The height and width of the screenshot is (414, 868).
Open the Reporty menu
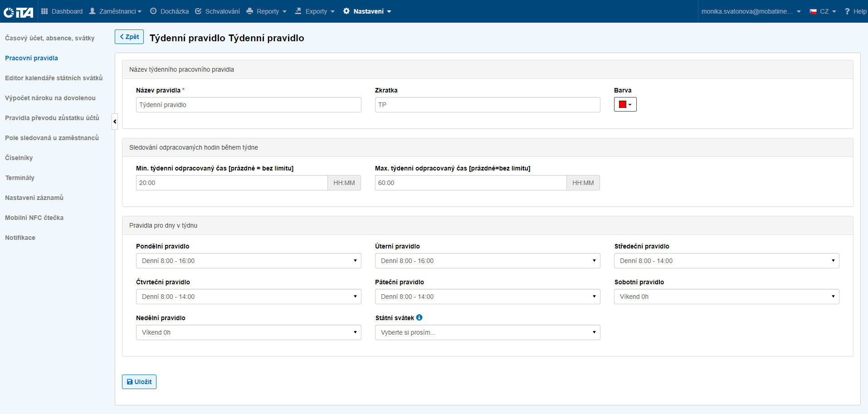click(267, 11)
